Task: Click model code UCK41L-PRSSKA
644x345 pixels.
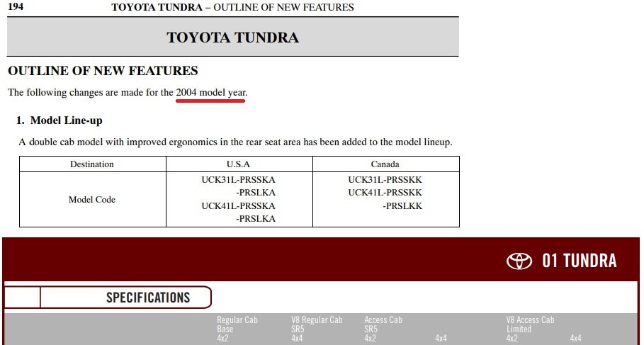Action: [238, 205]
